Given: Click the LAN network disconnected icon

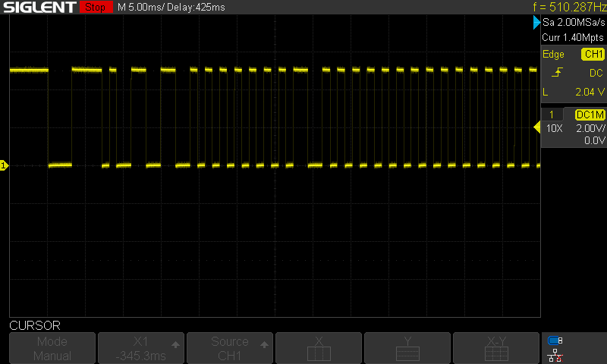Looking at the screenshot, I should [x=555, y=355].
